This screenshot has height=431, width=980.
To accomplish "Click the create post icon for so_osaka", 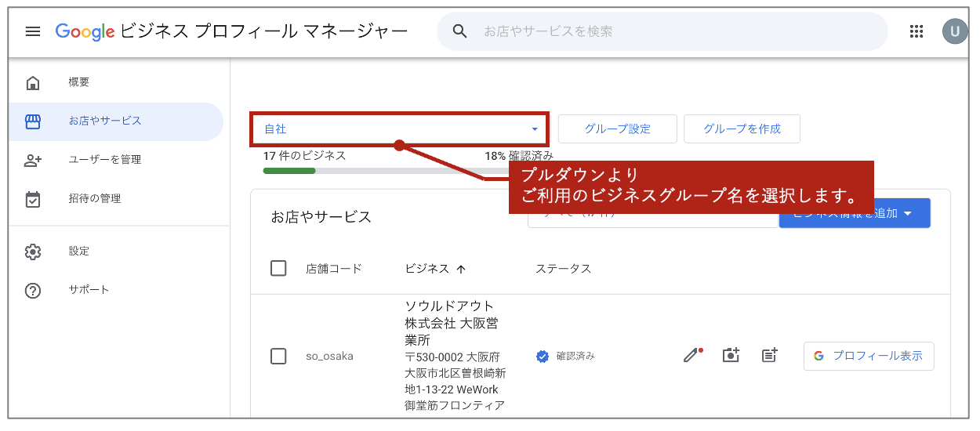I will (770, 355).
